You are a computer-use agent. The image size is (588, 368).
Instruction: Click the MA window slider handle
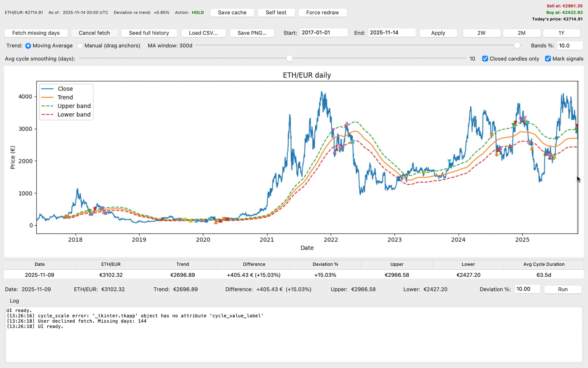tap(517, 46)
